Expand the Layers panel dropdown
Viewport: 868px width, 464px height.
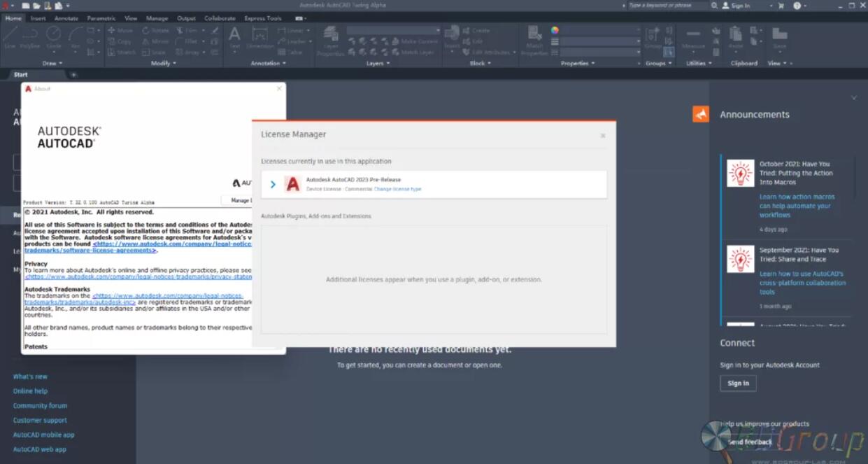tap(378, 63)
